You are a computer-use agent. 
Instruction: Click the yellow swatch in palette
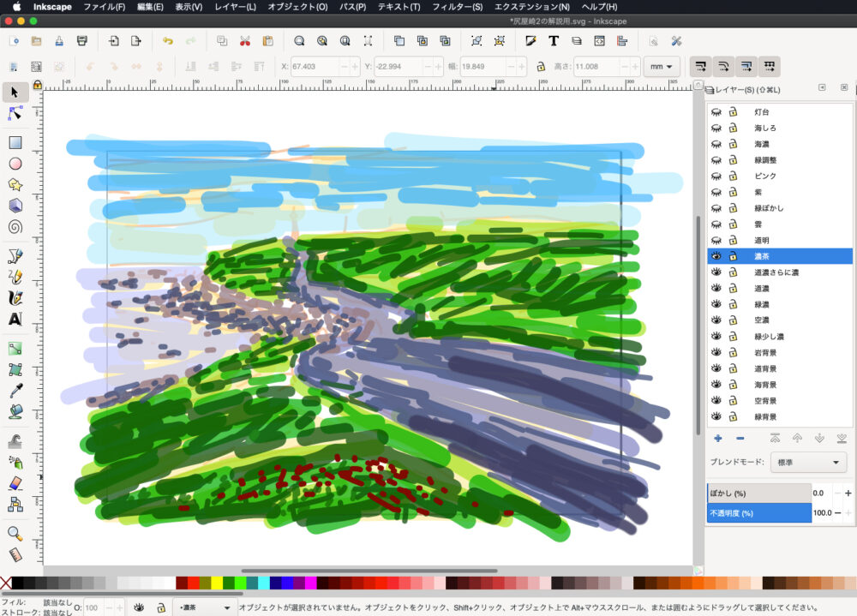coord(217,583)
